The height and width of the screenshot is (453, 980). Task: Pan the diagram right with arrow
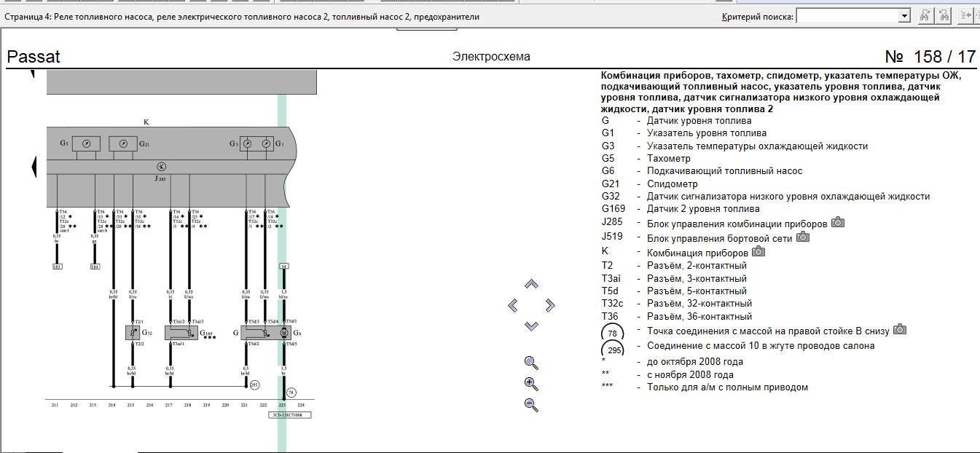point(550,305)
